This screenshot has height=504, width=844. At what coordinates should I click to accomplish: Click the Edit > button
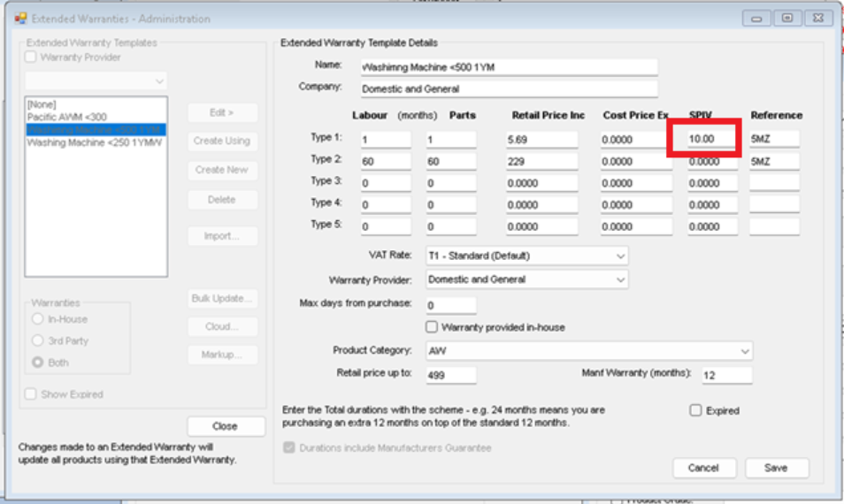pos(222,112)
